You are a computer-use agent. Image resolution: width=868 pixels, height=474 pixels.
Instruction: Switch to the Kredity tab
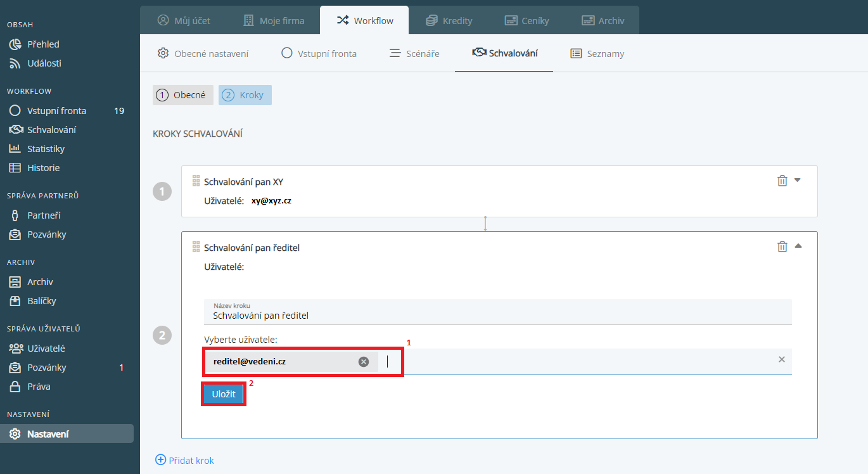pyautogui.click(x=449, y=20)
